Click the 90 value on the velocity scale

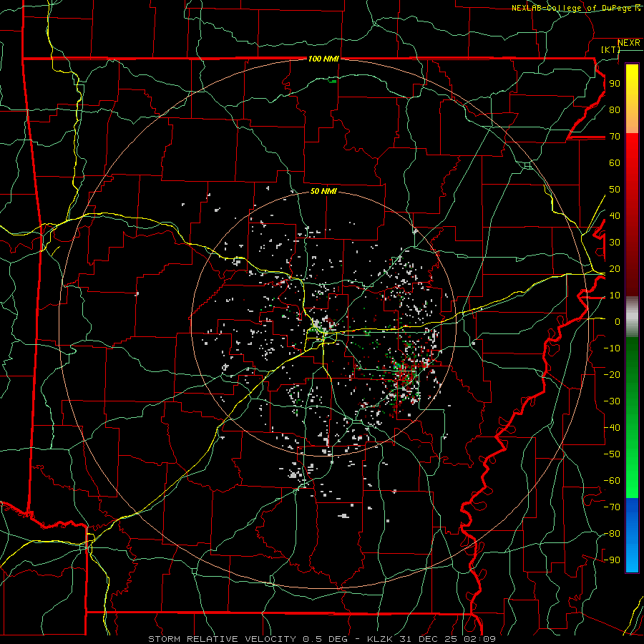click(x=615, y=84)
